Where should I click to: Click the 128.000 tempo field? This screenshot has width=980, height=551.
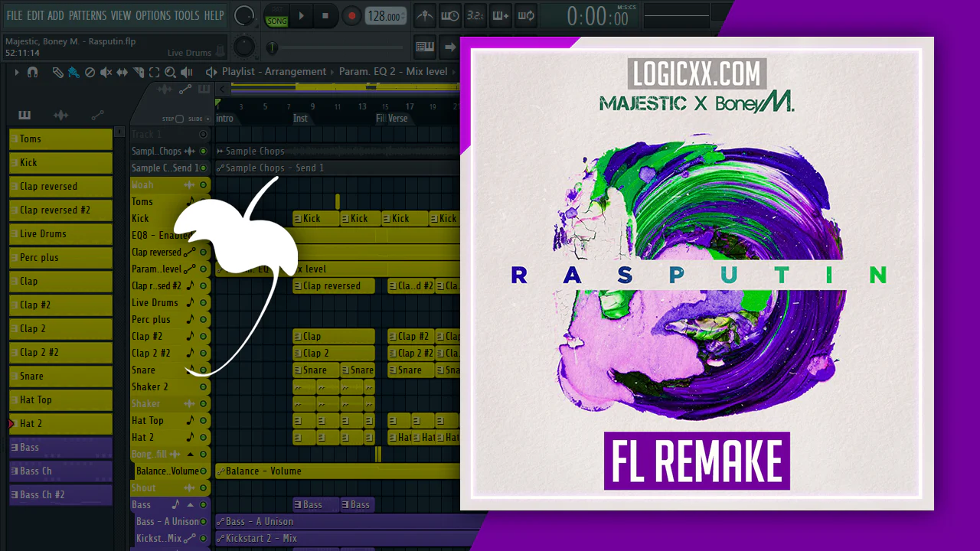point(386,16)
